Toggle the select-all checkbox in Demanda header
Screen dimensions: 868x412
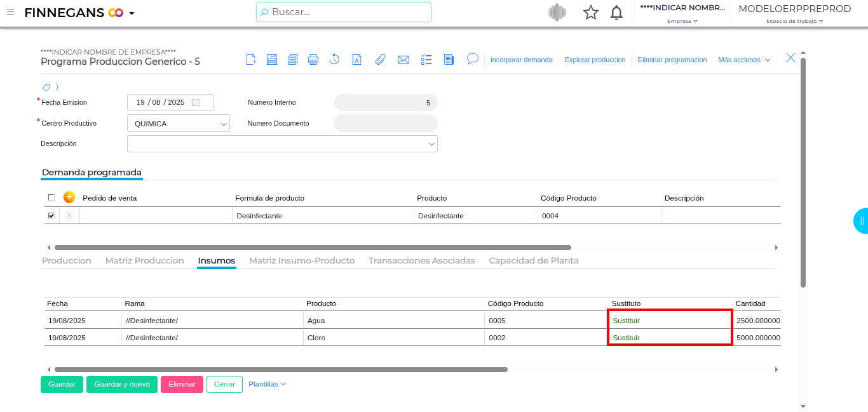(51, 197)
